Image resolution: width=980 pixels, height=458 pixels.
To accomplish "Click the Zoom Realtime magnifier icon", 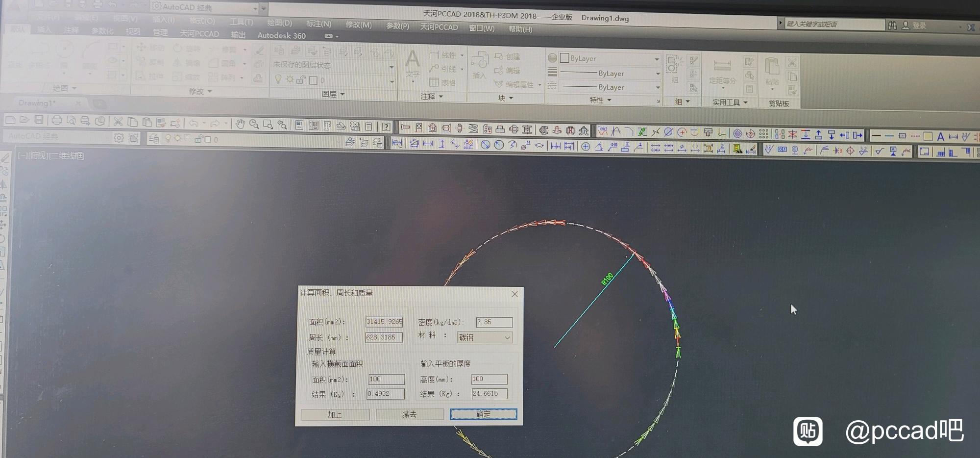I will pos(254,125).
